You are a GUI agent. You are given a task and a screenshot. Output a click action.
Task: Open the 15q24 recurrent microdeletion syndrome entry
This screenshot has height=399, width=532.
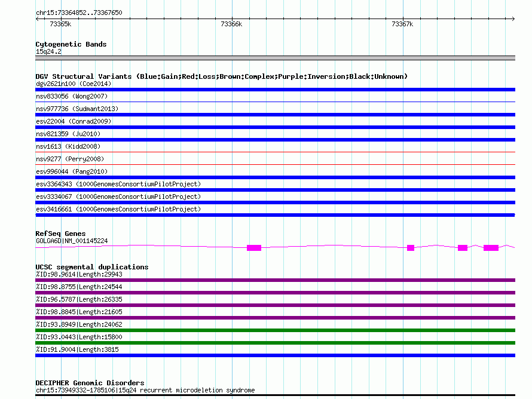145,390
